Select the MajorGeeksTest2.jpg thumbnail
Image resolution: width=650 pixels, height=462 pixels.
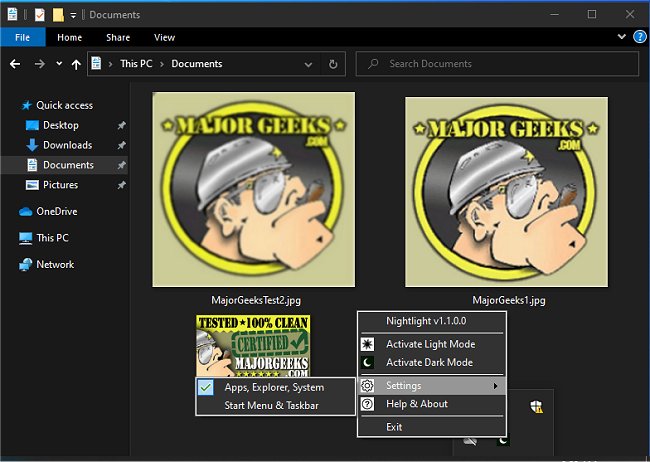click(x=254, y=190)
